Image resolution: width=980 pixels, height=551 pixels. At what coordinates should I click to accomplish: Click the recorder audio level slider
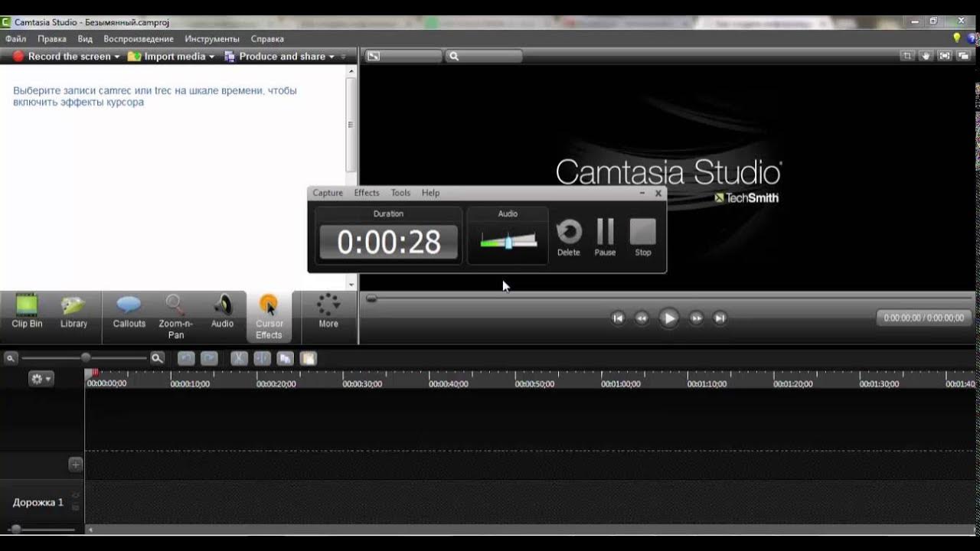pyautogui.click(x=508, y=242)
